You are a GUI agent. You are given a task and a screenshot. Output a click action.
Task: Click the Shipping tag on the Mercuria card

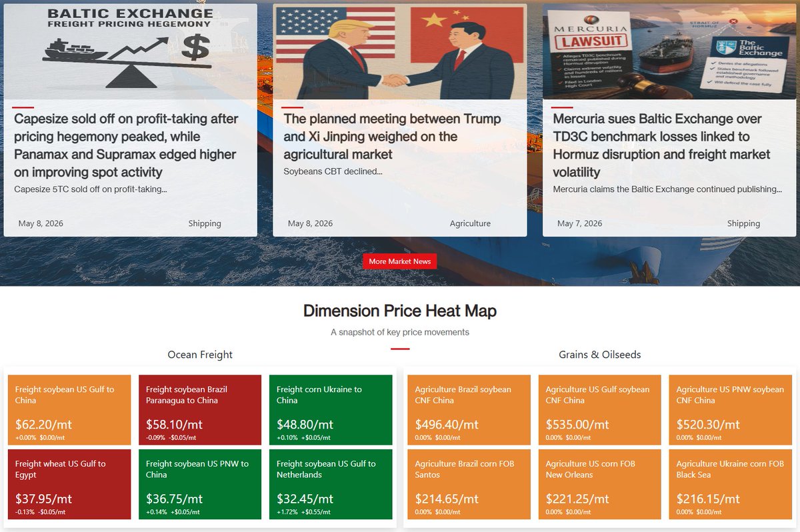click(743, 223)
